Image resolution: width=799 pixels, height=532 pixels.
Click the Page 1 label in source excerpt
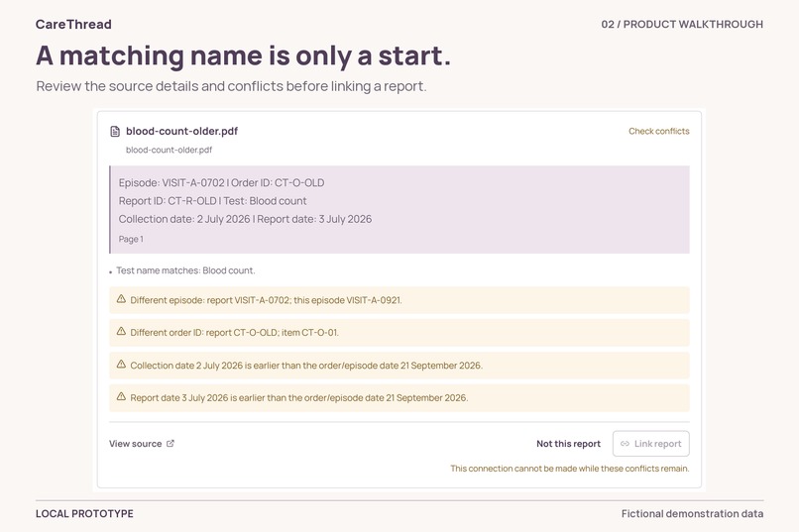[131, 239]
